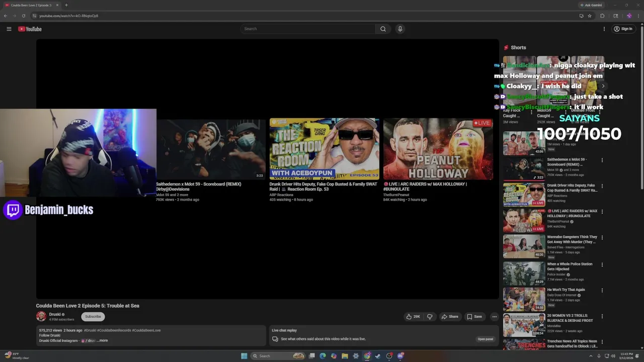Open the YouTube hamburger guide menu

[9, 29]
